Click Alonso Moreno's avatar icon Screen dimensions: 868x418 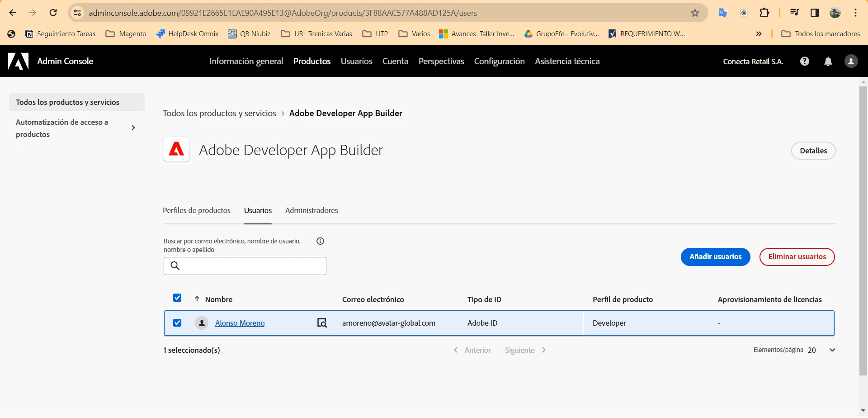pos(202,323)
